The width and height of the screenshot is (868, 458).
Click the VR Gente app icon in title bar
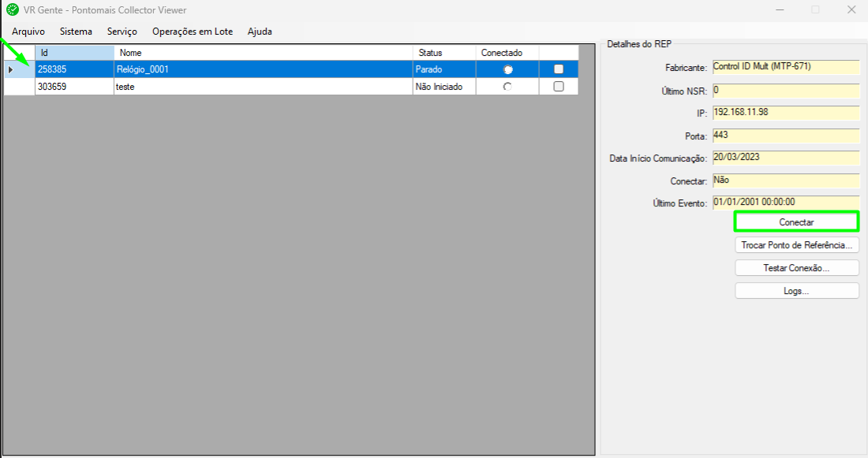pyautogui.click(x=12, y=10)
